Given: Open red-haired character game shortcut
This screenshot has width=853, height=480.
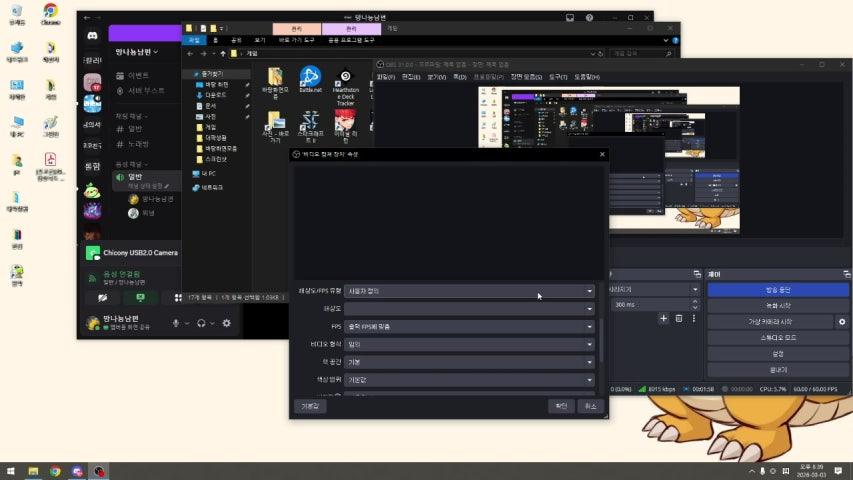Looking at the screenshot, I should pyautogui.click(x=345, y=126).
